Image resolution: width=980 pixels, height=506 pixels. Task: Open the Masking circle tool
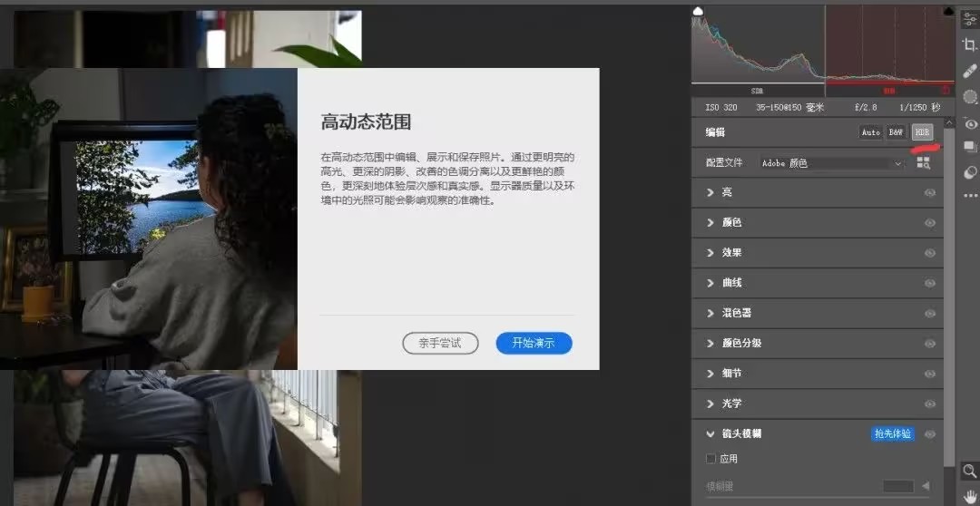tap(969, 97)
